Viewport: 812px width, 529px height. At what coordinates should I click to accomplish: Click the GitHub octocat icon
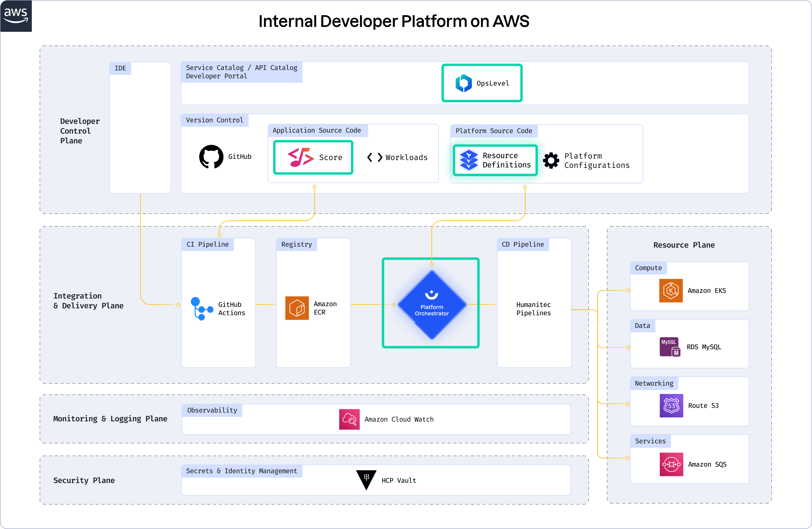pyautogui.click(x=211, y=157)
